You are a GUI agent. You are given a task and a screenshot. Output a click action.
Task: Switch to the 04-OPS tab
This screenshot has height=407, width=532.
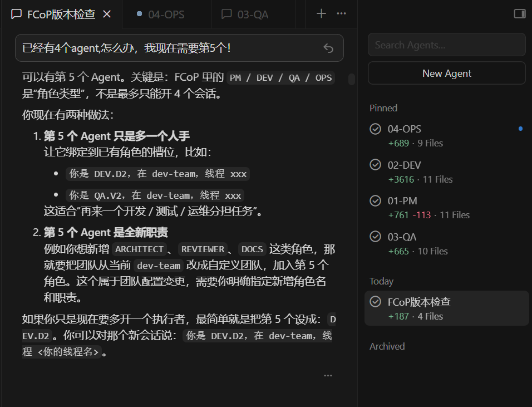[x=166, y=14]
